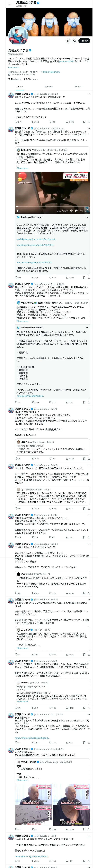The width and height of the screenshot is (98, 868).
Task: Pause the playing video
Action: coord(18,211)
